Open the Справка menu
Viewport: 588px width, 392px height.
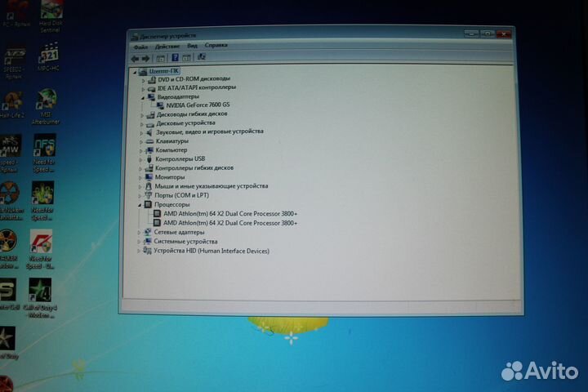coord(216,46)
